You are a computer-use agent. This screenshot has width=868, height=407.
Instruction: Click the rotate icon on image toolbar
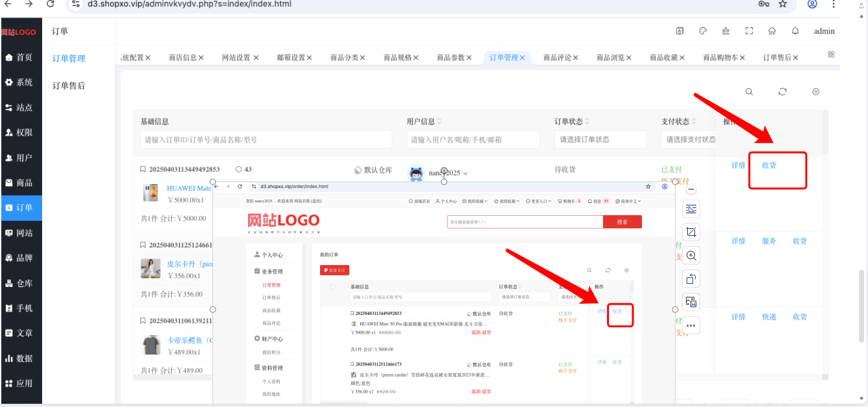[x=691, y=279]
